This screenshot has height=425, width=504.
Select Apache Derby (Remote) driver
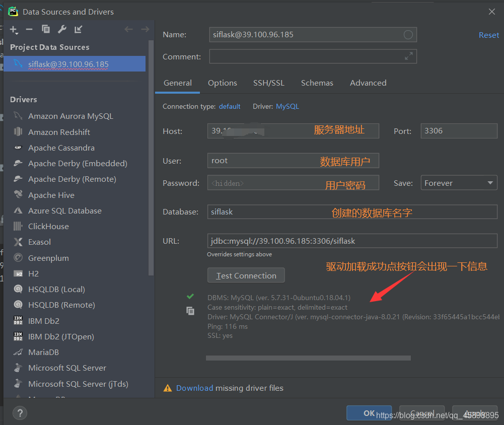coord(73,179)
